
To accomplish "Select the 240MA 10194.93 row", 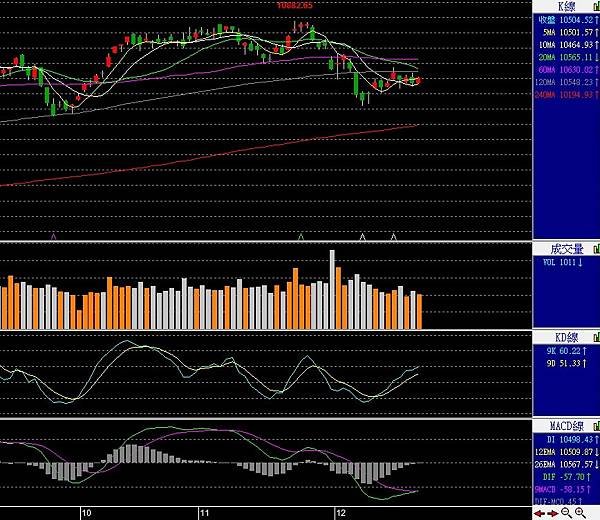I will [567, 95].
